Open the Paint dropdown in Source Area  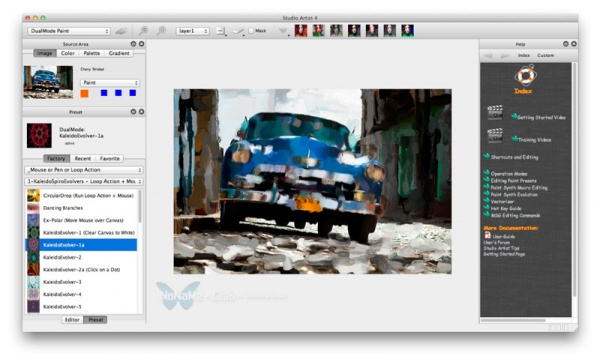110,83
